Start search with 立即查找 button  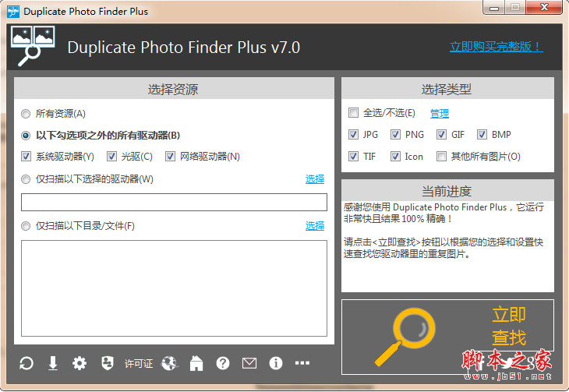(x=447, y=337)
